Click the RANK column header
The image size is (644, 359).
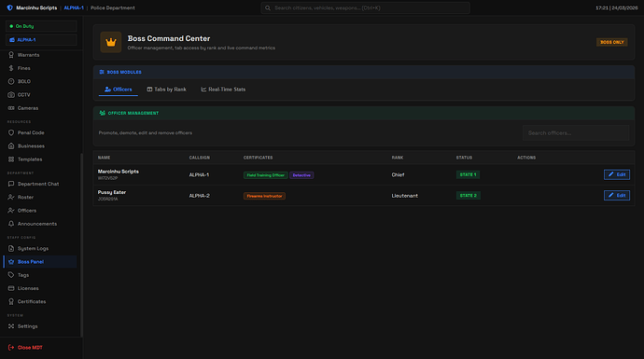pyautogui.click(x=398, y=158)
